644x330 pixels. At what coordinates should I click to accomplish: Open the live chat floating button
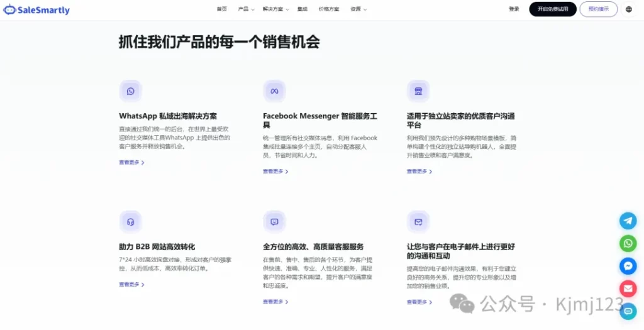click(628, 311)
